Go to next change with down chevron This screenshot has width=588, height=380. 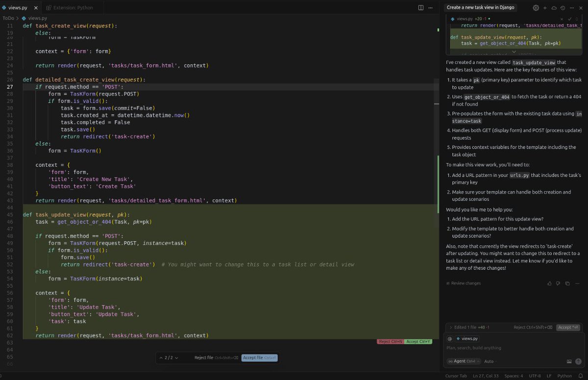click(176, 358)
